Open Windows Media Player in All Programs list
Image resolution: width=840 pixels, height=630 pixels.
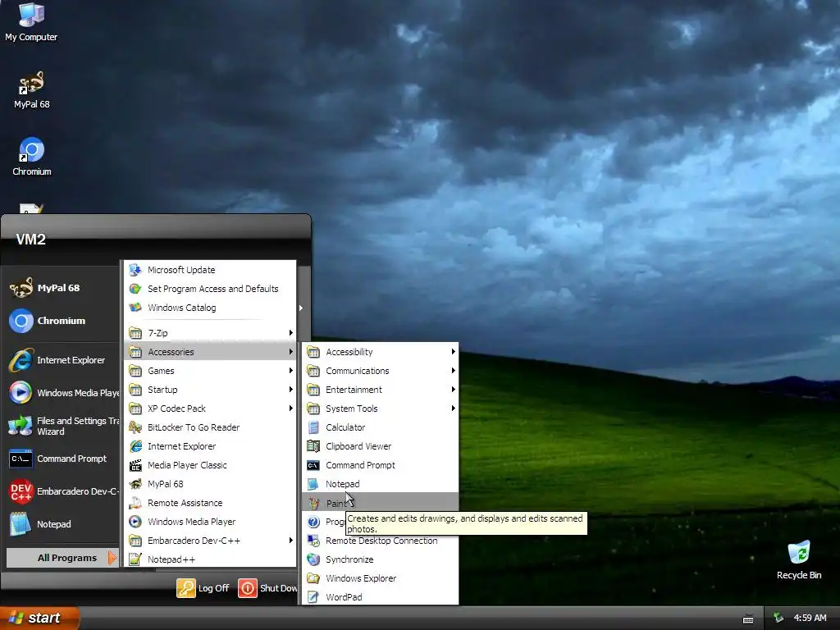(210, 522)
